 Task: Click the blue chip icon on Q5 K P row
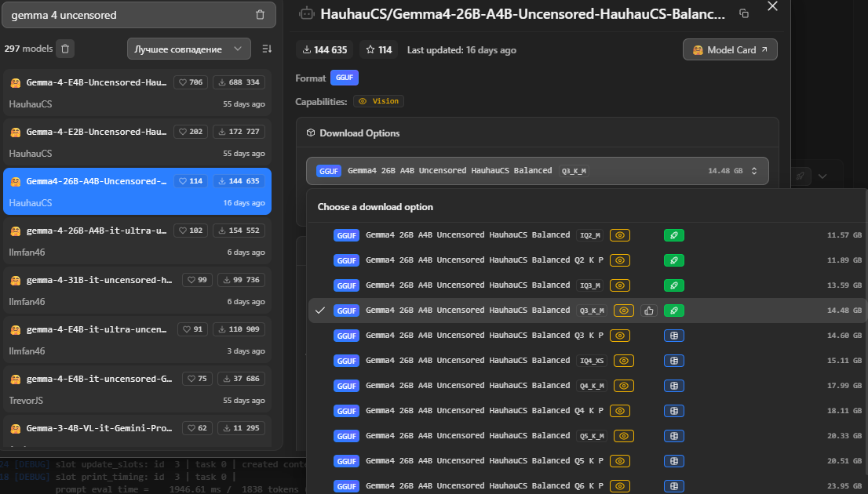point(673,461)
